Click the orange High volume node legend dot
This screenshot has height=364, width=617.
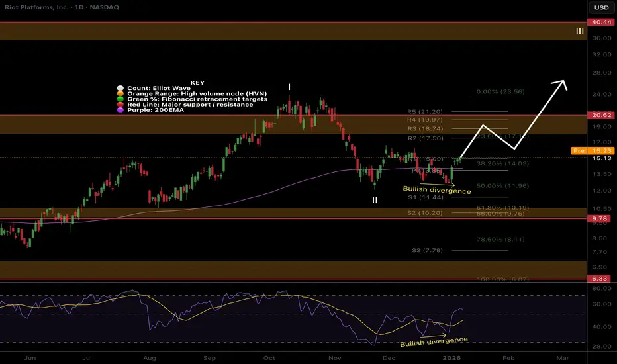[x=120, y=94]
